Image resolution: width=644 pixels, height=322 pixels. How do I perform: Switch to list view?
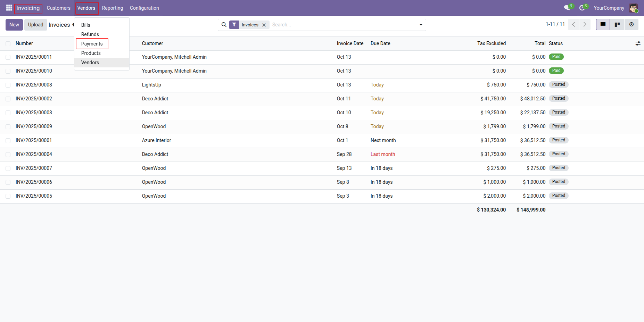(603, 25)
